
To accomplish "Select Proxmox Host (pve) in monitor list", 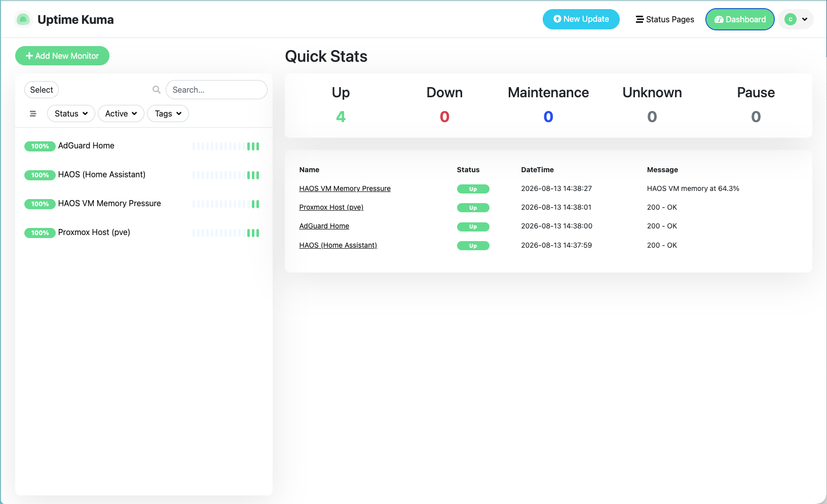I will click(x=143, y=232).
